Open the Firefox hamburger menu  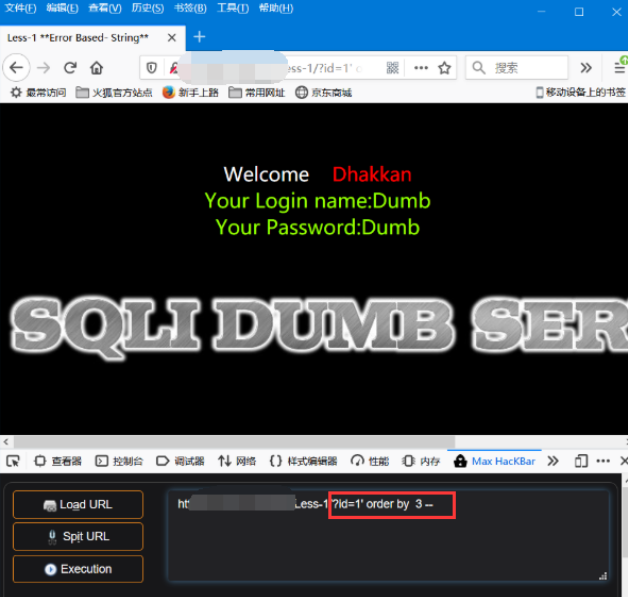point(620,68)
